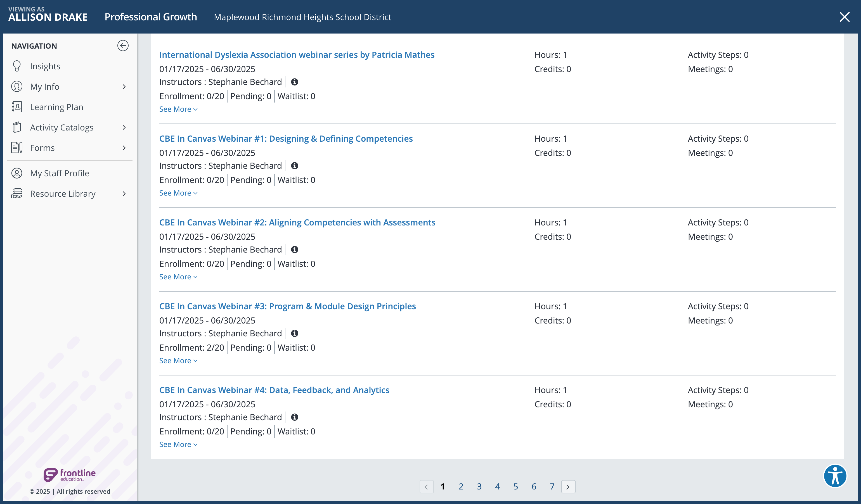This screenshot has height=504, width=861.
Task: Open Activity Catalogs in the navigation
Action: click(x=62, y=127)
